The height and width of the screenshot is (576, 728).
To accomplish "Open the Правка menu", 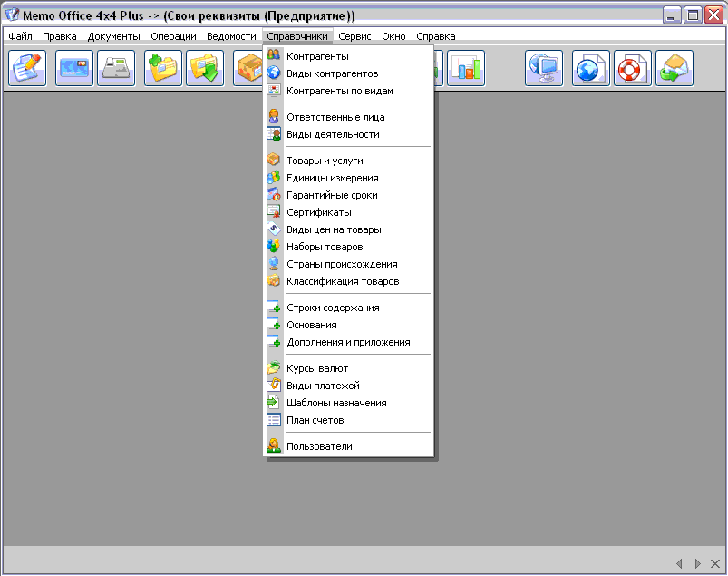I will coord(60,36).
